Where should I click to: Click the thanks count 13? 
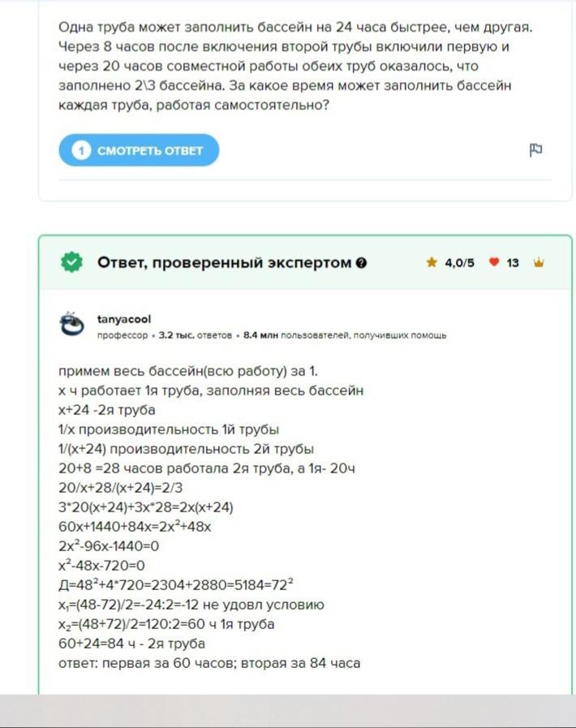[513, 263]
